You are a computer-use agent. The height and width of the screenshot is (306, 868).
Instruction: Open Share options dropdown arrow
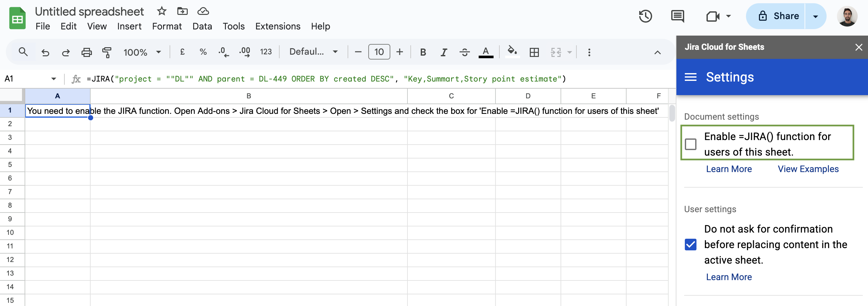click(816, 16)
